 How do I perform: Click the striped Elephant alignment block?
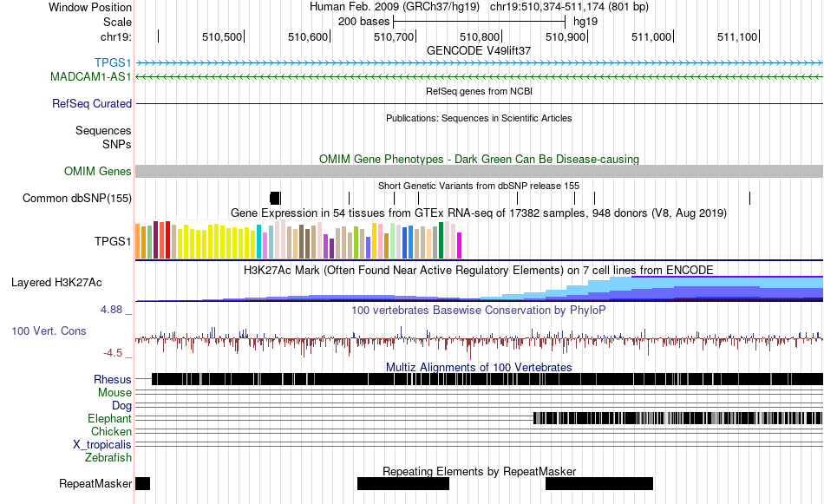coord(678,418)
